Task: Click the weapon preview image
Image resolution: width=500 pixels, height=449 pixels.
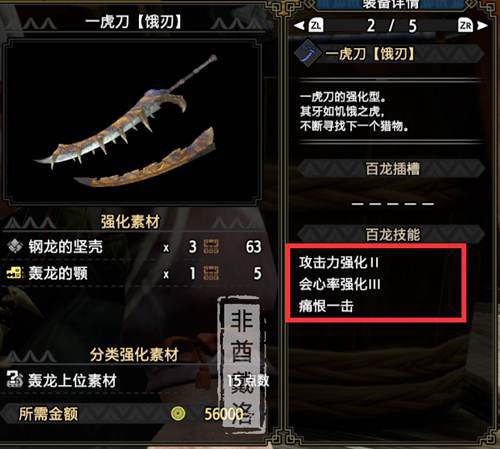Action: pyautogui.click(x=132, y=122)
